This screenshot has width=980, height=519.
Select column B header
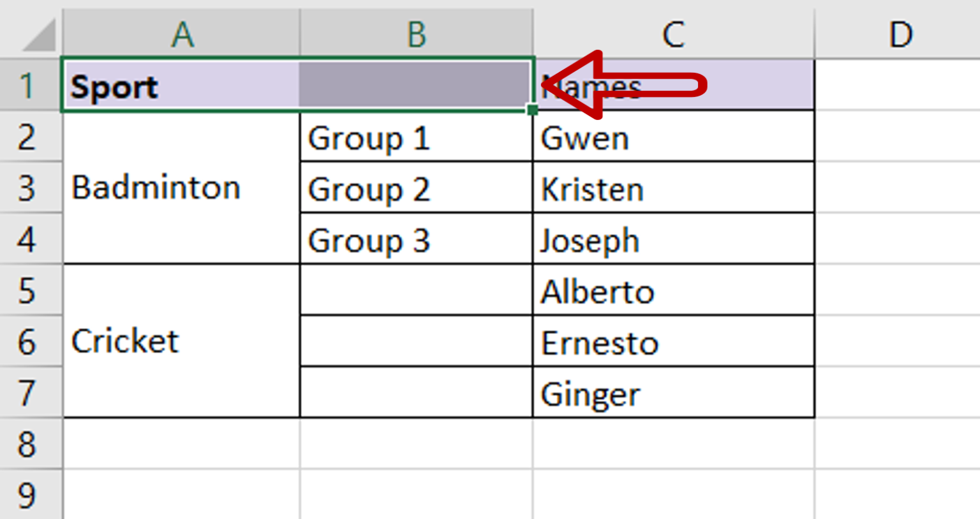pyautogui.click(x=416, y=35)
